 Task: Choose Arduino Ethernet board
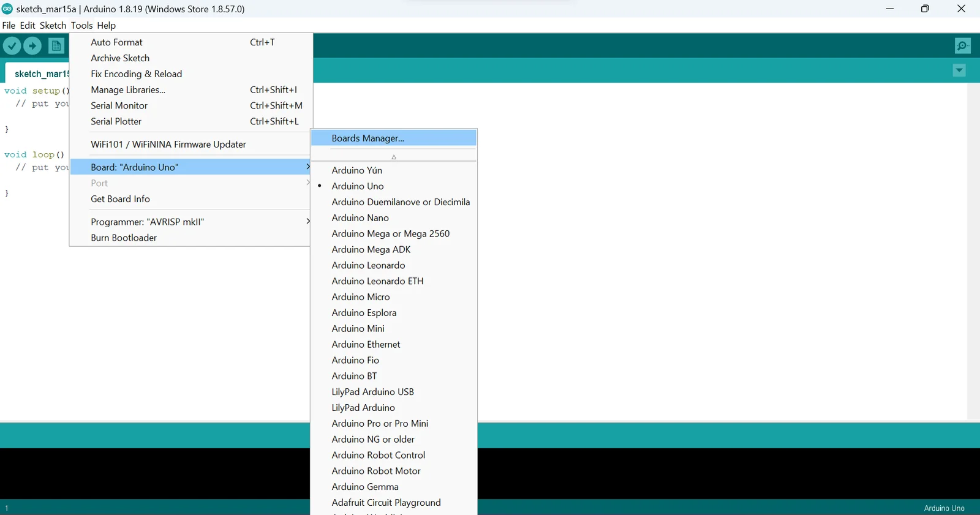point(394,345)
